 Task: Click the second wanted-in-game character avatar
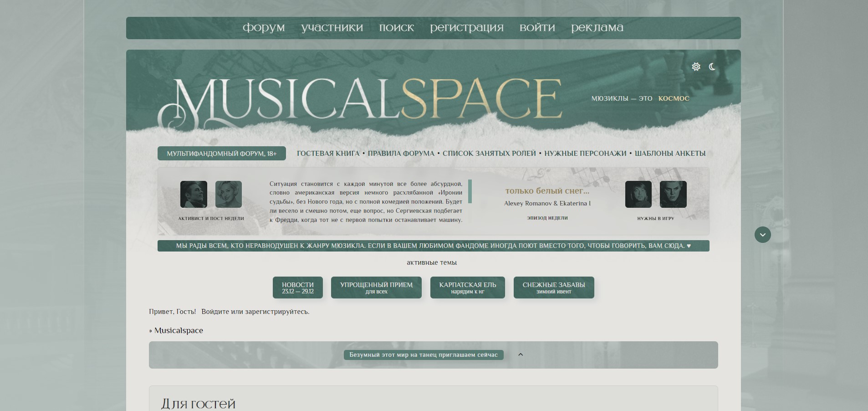coord(673,194)
